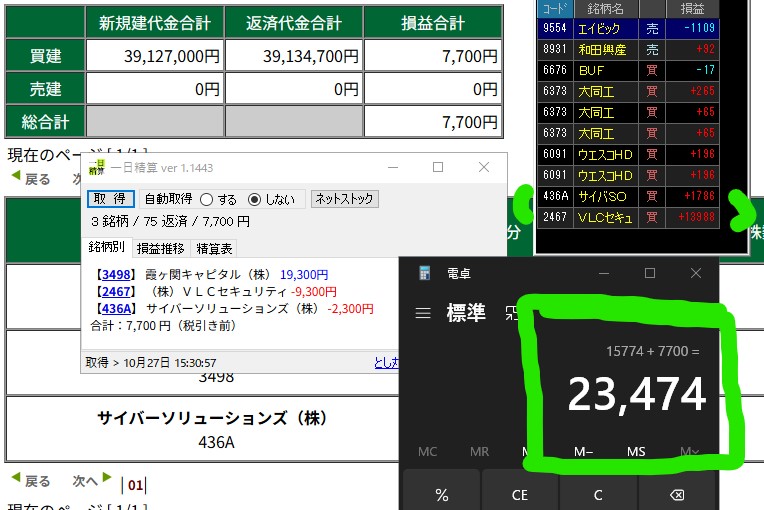Screen dimensions: 764x510
Task: Click the 電卓 calculator app icon
Action: tap(425, 273)
